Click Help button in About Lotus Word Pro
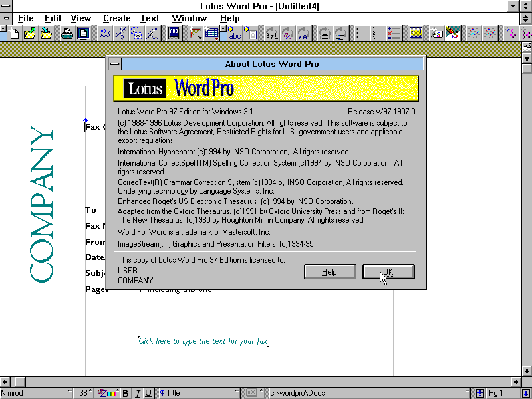 [x=329, y=271]
